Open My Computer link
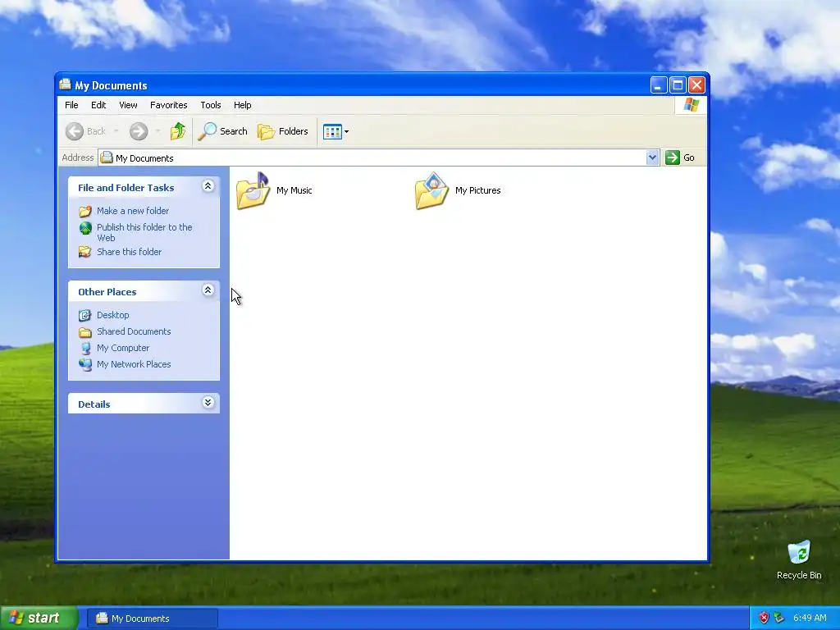The image size is (840, 630). [123, 348]
